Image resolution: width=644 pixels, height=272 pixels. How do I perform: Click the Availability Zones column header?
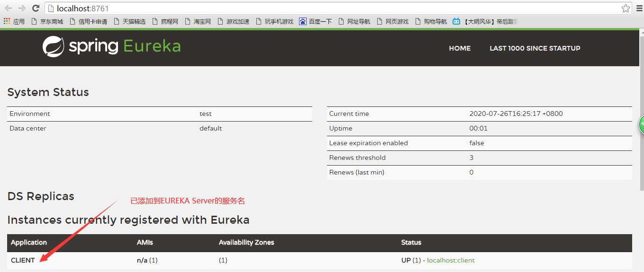[246, 242]
